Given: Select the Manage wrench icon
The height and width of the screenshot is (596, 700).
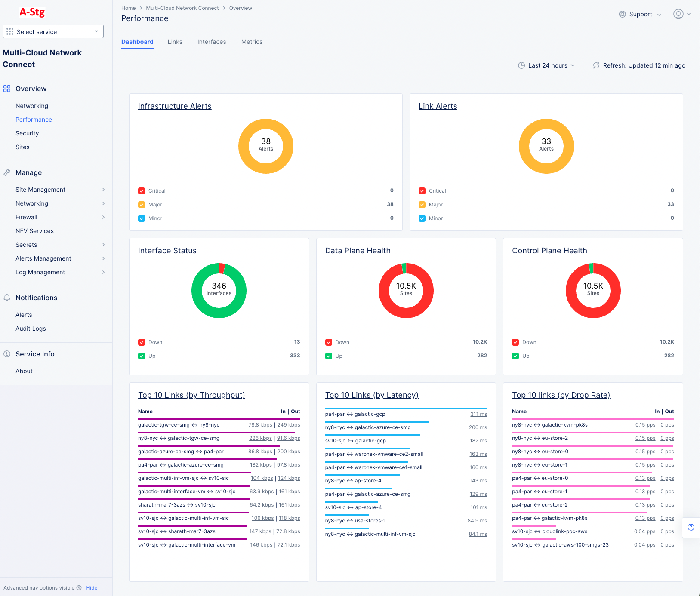Looking at the screenshot, I should click(7, 172).
